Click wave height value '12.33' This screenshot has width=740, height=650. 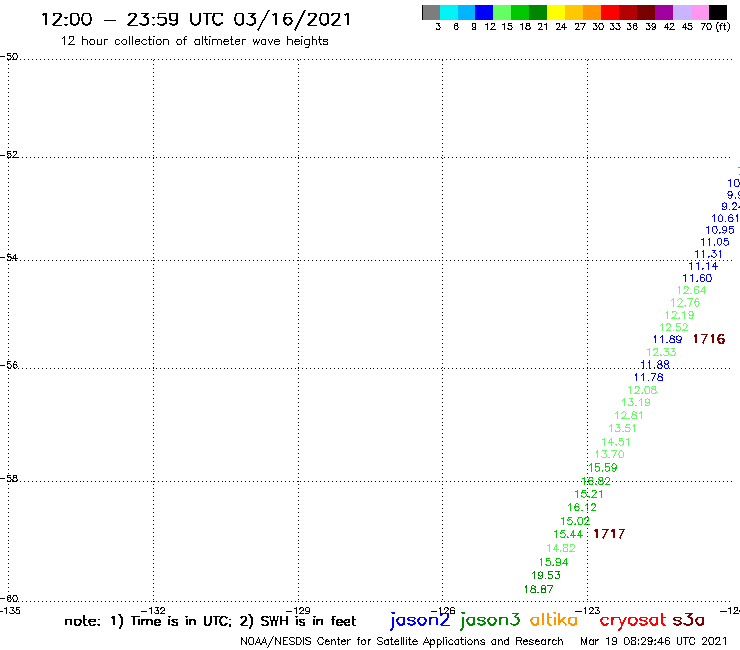pyautogui.click(x=661, y=352)
